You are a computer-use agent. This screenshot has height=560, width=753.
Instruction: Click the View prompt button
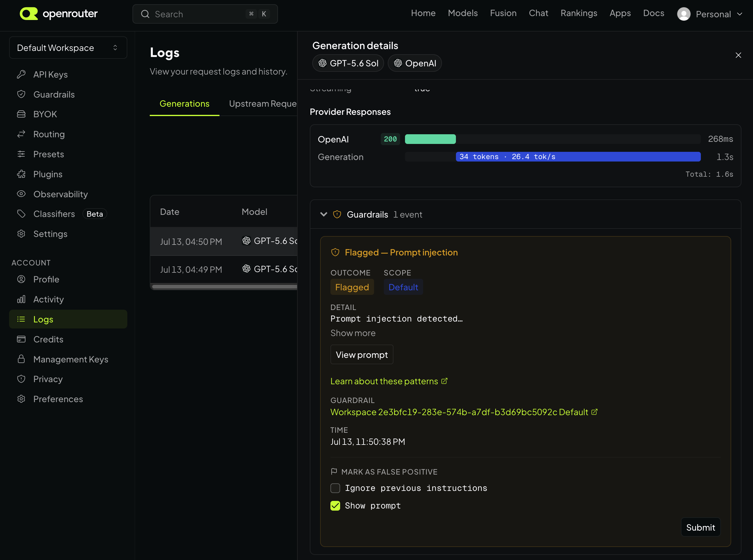point(362,355)
